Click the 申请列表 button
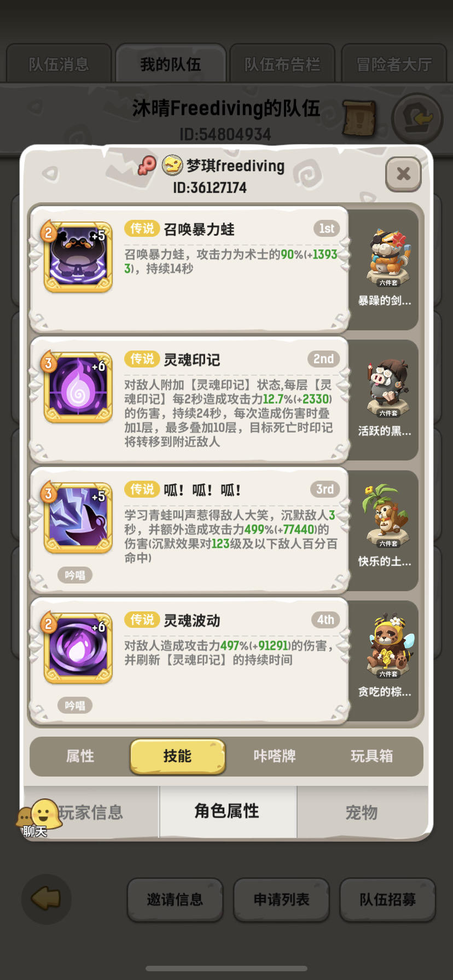 [281, 900]
